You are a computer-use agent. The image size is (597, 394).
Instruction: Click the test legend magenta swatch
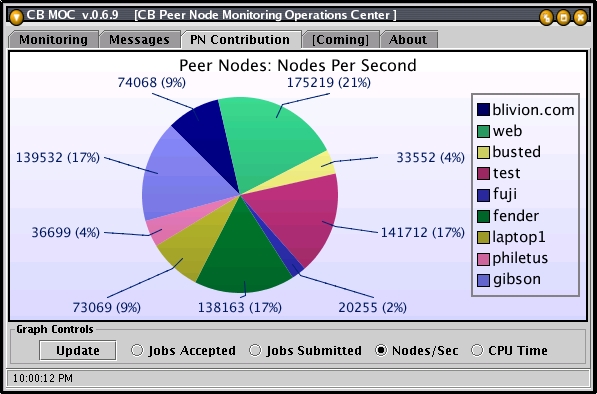483,173
